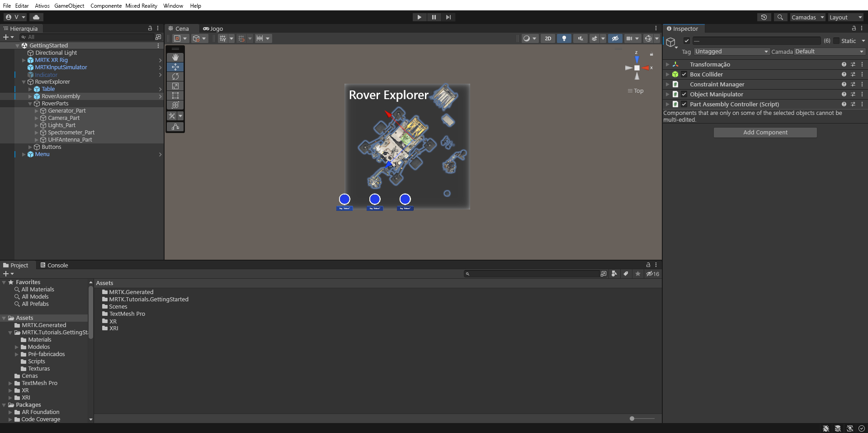
Task: Select the Rotate tool
Action: pyautogui.click(x=175, y=76)
